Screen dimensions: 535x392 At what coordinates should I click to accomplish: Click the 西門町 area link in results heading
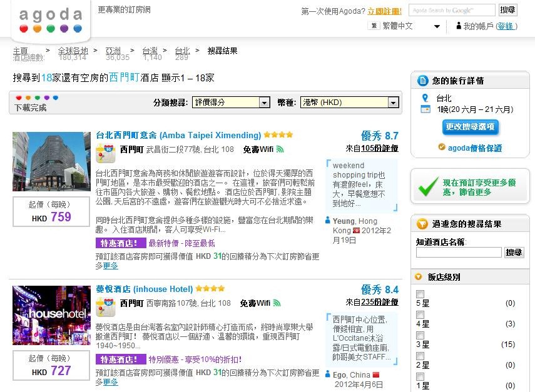tap(124, 78)
